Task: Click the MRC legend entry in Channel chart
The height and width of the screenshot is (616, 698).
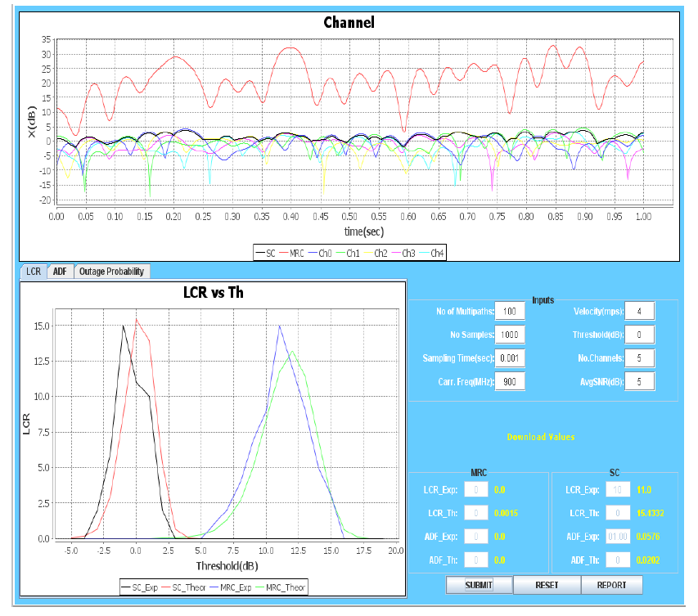Action: click(x=295, y=253)
